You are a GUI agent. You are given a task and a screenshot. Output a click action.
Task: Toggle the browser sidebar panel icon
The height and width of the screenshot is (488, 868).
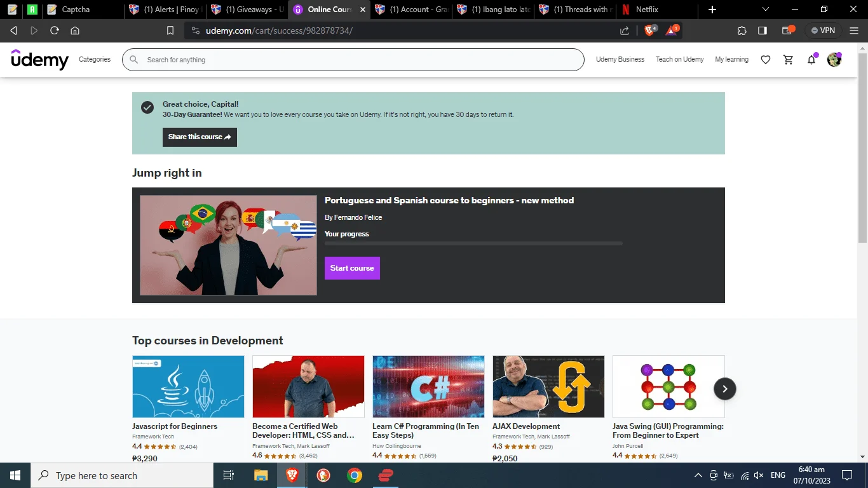point(763,30)
